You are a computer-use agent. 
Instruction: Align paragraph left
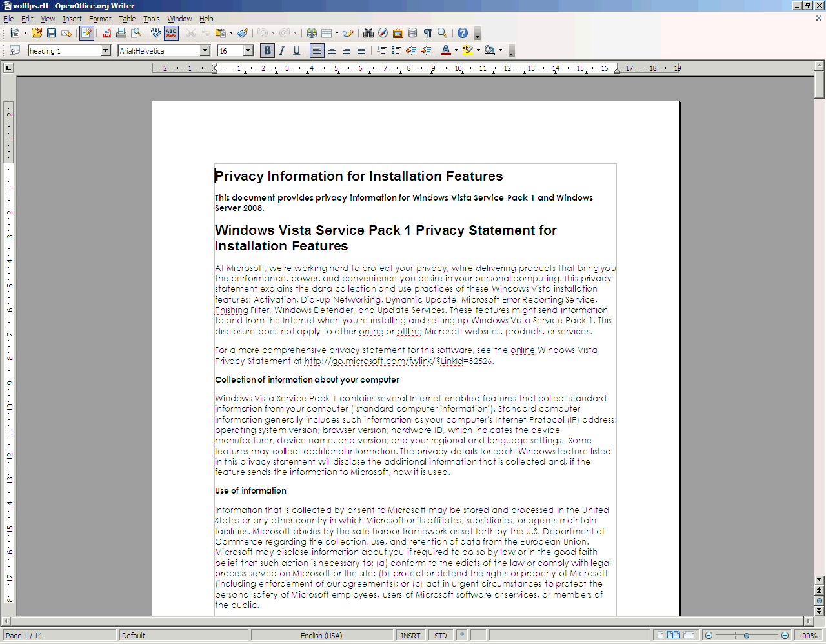[x=317, y=50]
